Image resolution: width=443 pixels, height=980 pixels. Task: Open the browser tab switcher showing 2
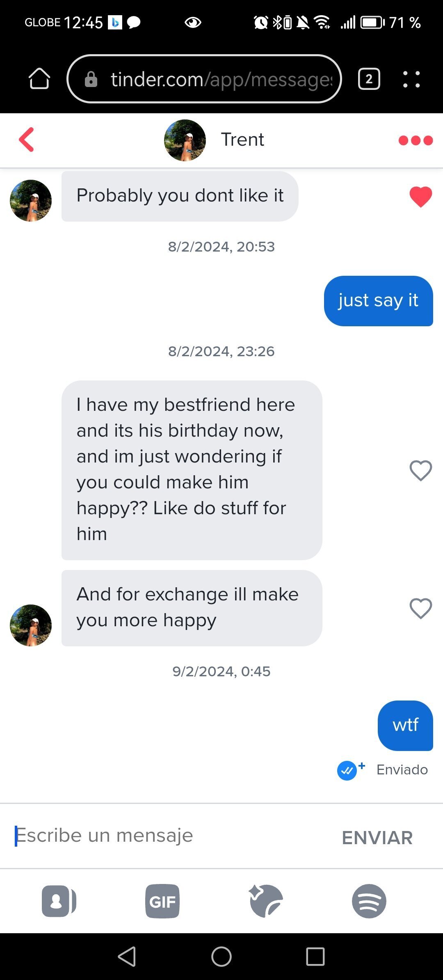(369, 79)
